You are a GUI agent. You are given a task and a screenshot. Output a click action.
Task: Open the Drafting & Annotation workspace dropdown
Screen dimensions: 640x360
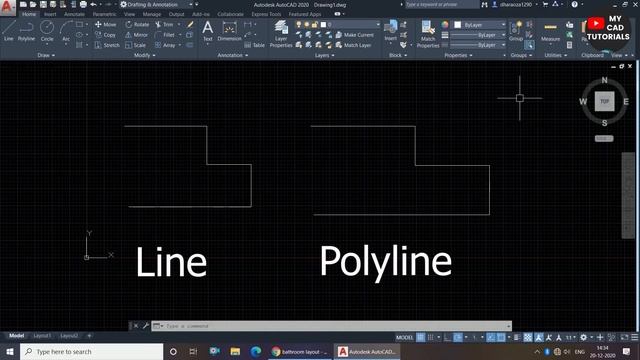tap(157, 4)
